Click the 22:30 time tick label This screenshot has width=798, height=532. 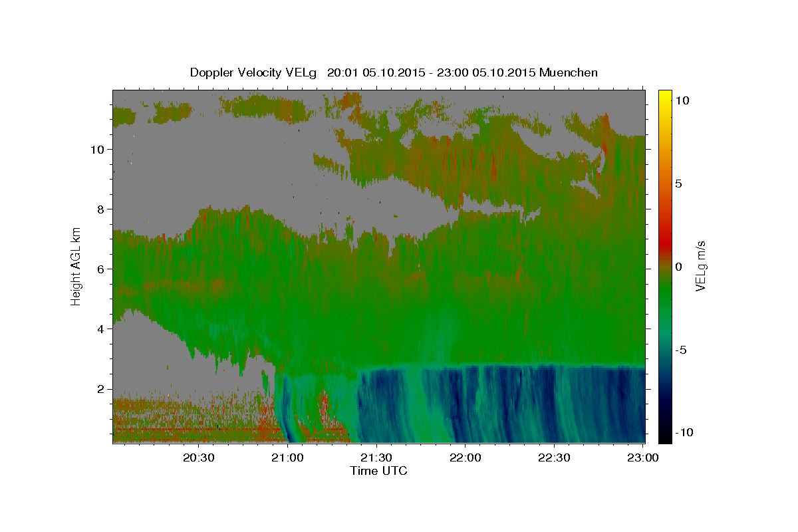point(554,458)
